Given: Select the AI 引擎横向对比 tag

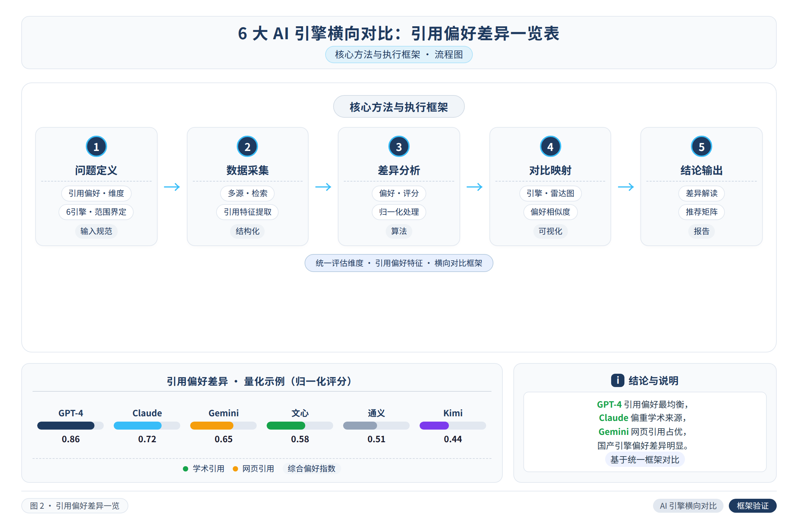Looking at the screenshot, I should [688, 506].
